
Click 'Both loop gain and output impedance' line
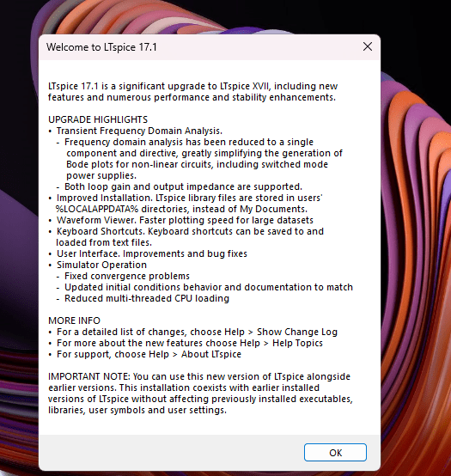[x=183, y=186]
